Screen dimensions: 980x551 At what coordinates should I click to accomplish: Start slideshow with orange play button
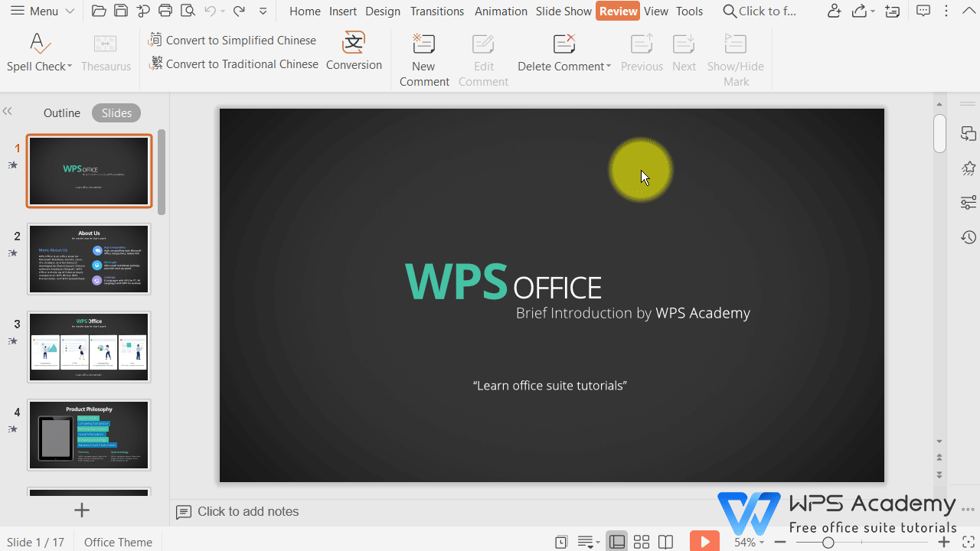704,542
